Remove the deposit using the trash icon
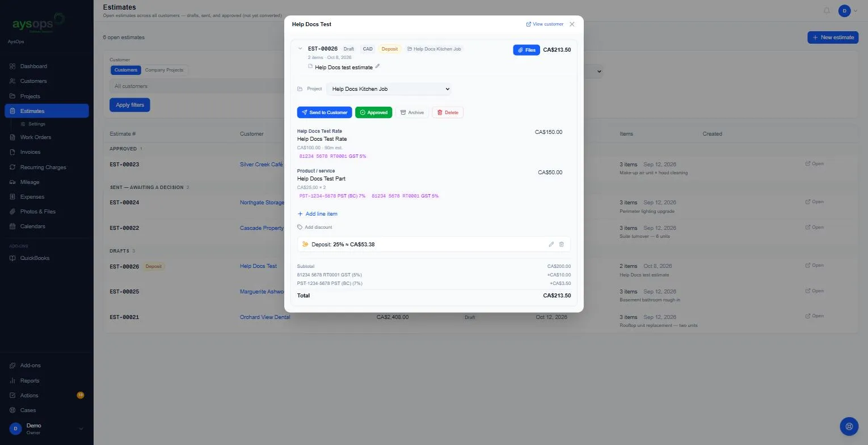This screenshot has width=868, height=445. [562, 244]
